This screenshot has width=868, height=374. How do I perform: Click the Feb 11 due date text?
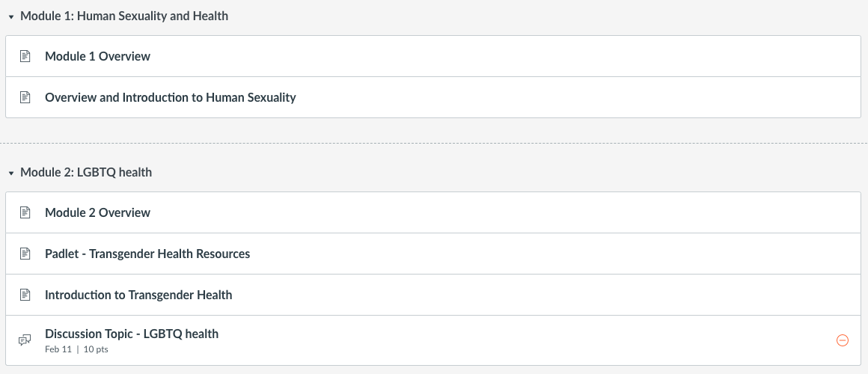coord(58,349)
